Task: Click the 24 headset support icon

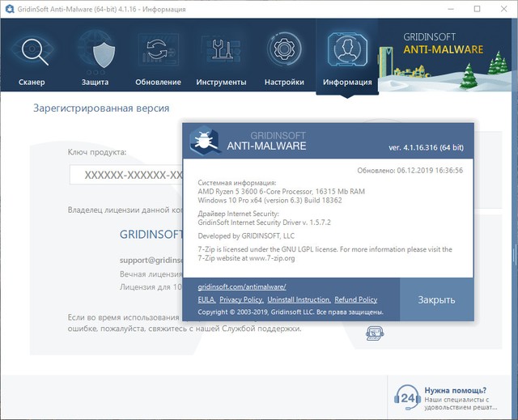Action: (x=408, y=397)
